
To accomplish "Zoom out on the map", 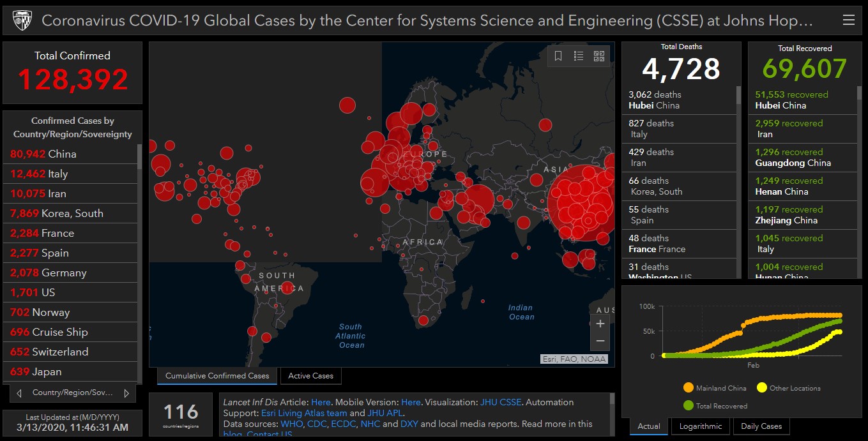I will pos(600,341).
